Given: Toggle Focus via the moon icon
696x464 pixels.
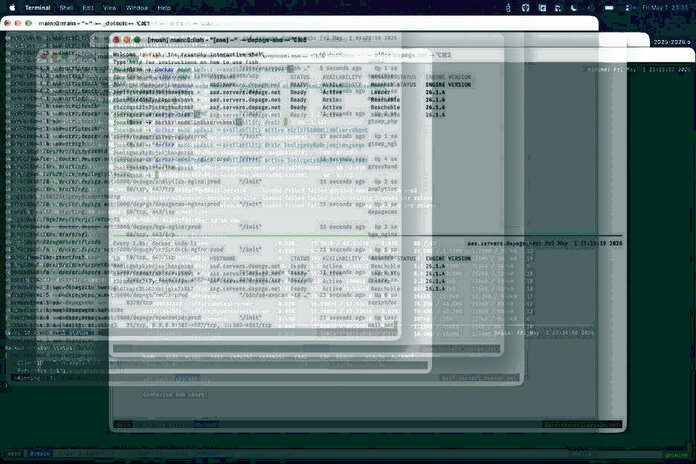Looking at the screenshot, I should pos(574,8).
